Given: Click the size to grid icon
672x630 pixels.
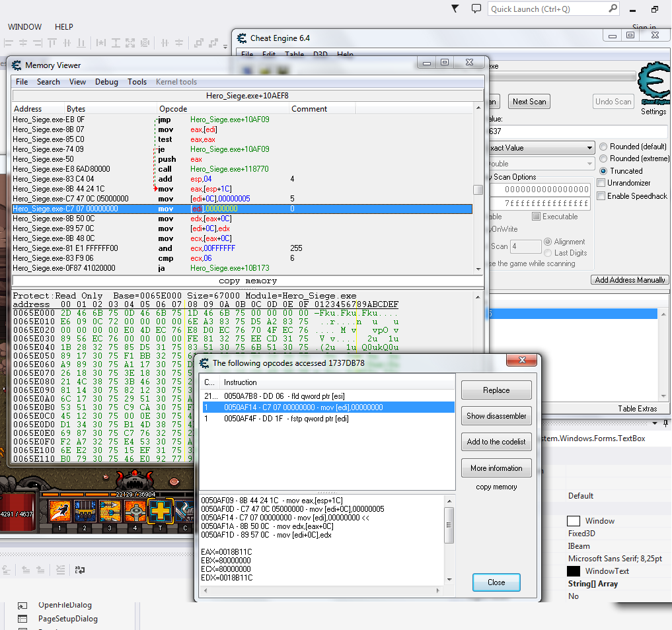Looking at the screenshot, I should [145, 43].
